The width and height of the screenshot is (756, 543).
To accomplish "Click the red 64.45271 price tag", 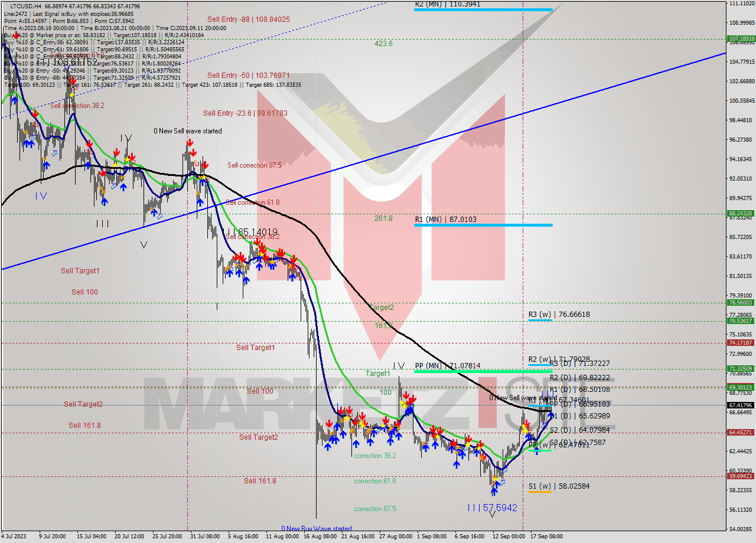I will (x=740, y=433).
